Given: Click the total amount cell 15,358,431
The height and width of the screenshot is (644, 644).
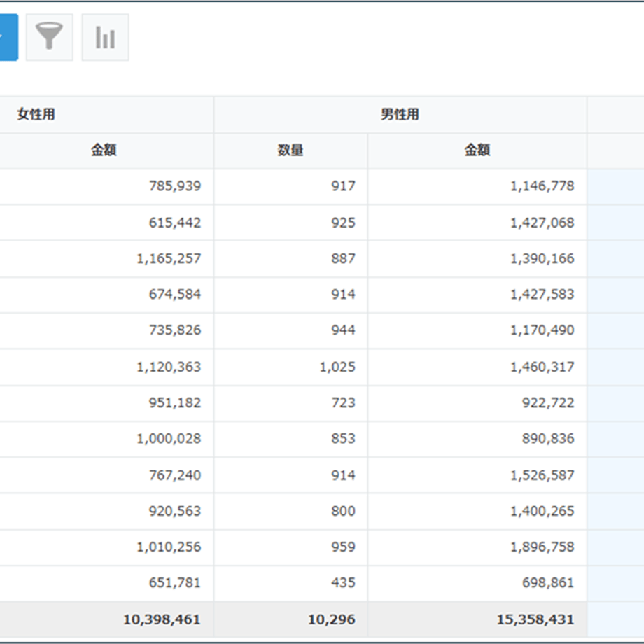Looking at the screenshot, I should 477,619.
